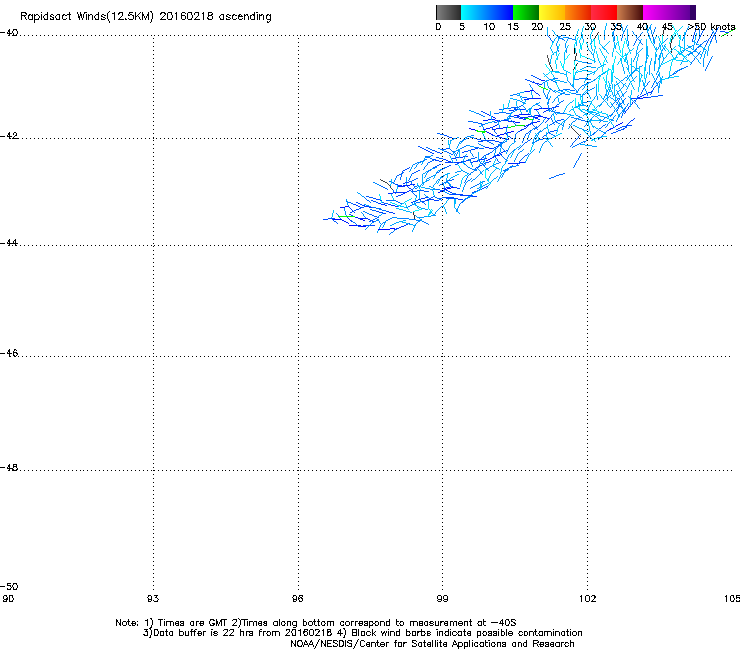Click the dark purple 45-50 knots segment
The image size is (740, 650).
[x=682, y=12]
